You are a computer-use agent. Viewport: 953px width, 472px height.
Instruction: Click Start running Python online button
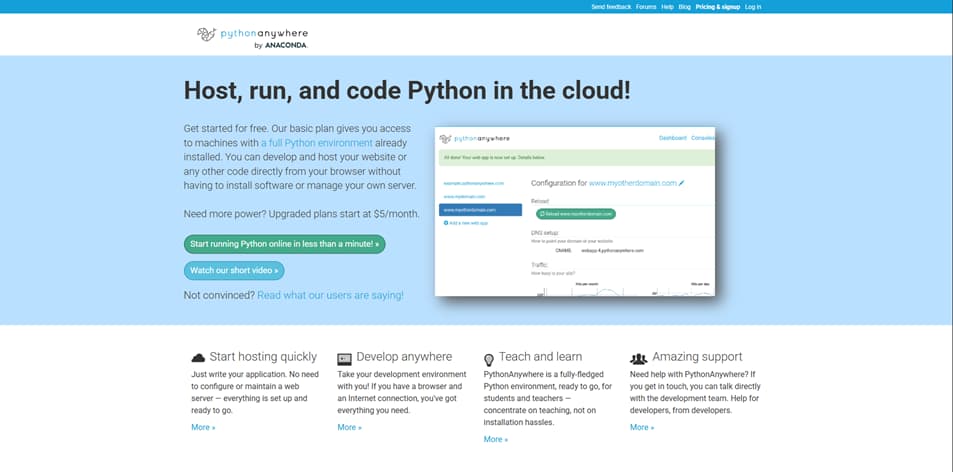pos(284,244)
